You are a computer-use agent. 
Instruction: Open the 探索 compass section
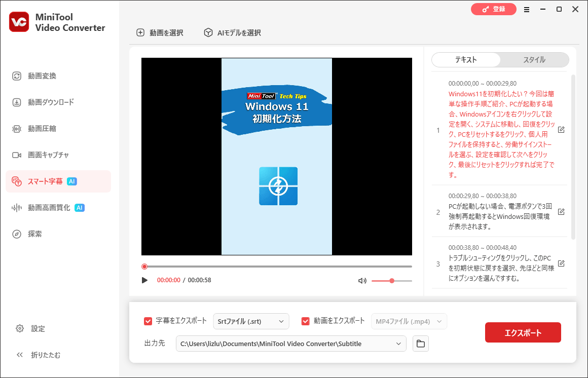(x=58, y=234)
